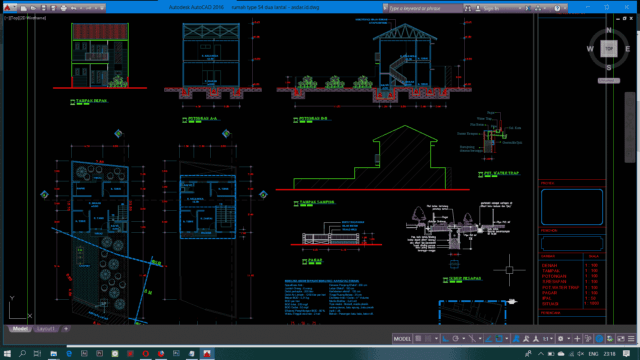Click the New drawing icon
The width and height of the screenshot is (640, 360).
point(24,8)
